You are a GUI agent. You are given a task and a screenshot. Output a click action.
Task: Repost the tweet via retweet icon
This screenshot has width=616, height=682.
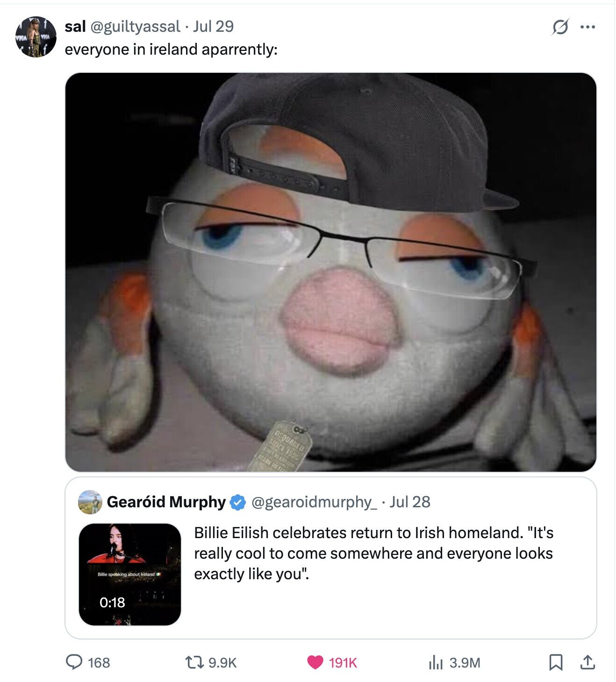194,662
